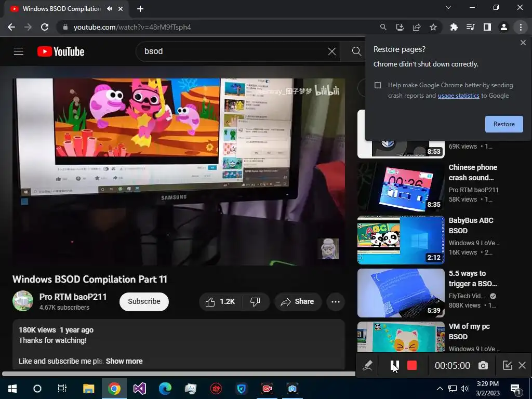532x399 pixels.
Task: Enable sending crash reports checkbox
Action: pyautogui.click(x=378, y=85)
